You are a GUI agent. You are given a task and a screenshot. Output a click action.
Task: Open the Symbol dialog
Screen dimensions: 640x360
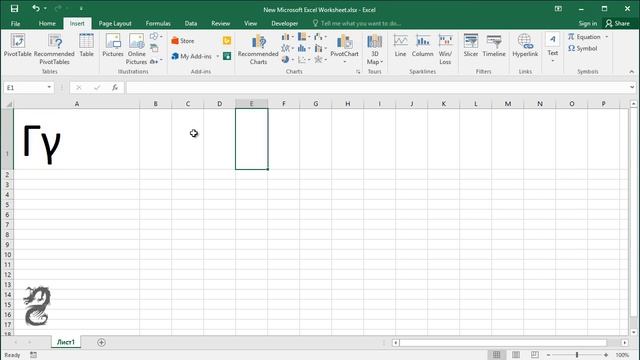[582, 48]
